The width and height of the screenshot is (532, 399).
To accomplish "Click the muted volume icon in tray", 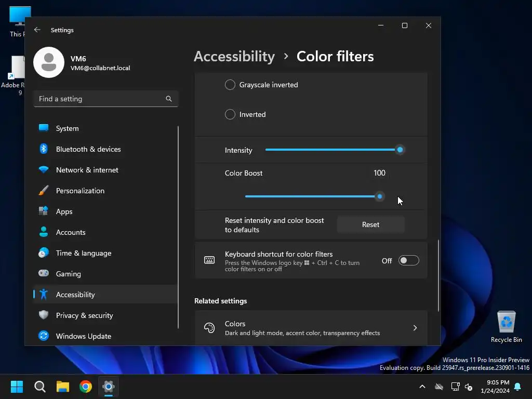I will pyautogui.click(x=469, y=387).
